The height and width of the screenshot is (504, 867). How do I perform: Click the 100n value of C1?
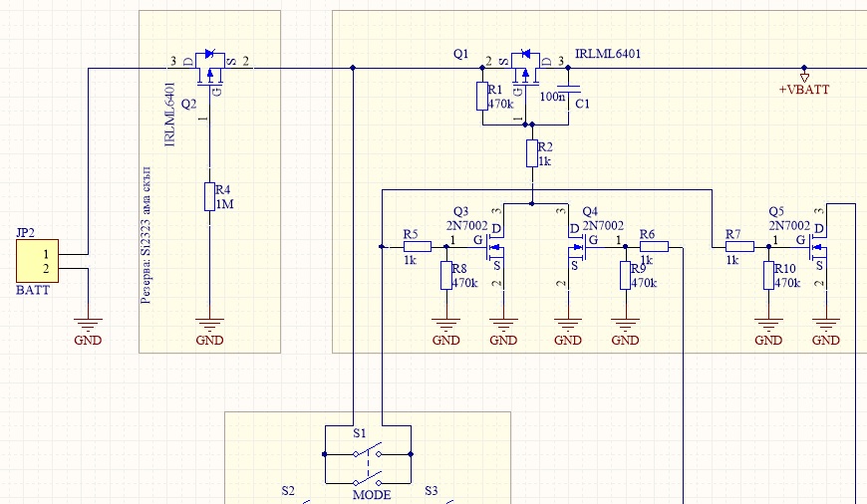pos(552,97)
